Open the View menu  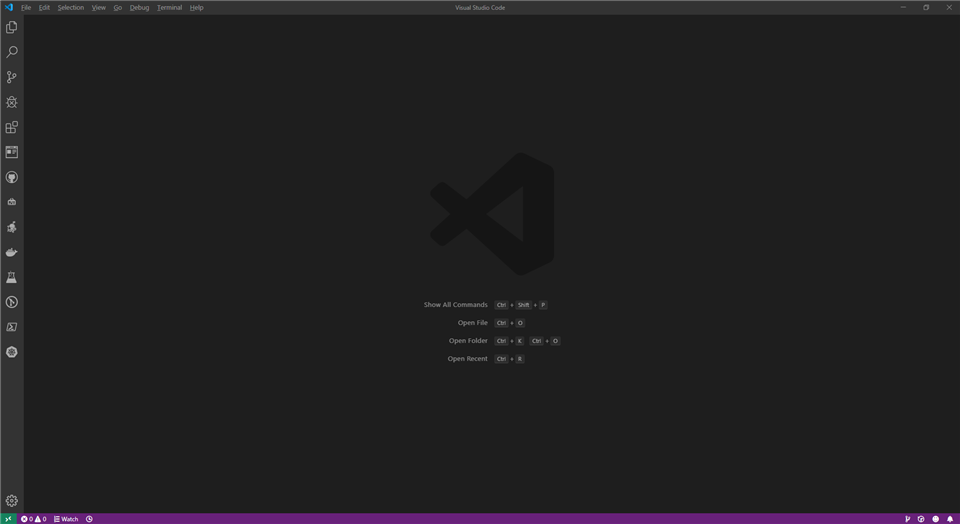point(99,7)
